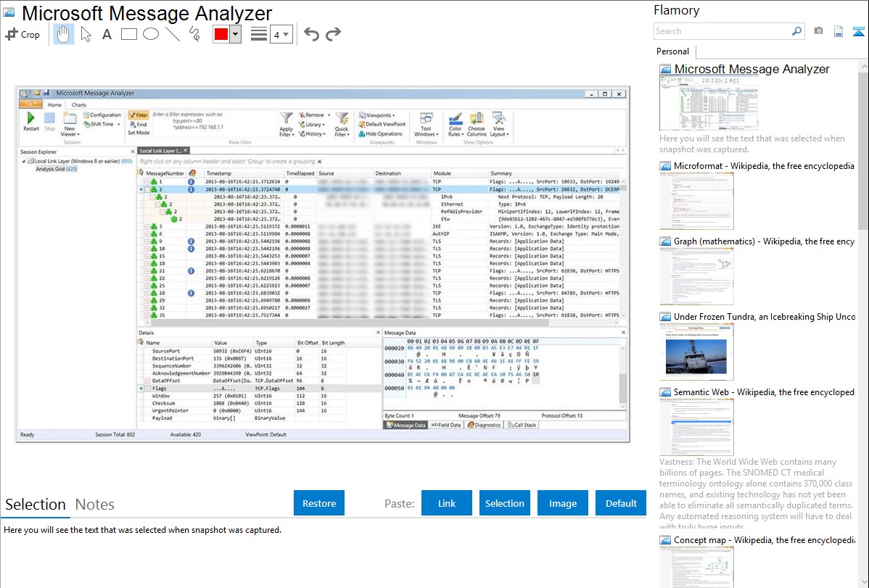Undo the last annotation
The image size is (869, 588).
pos(311,34)
